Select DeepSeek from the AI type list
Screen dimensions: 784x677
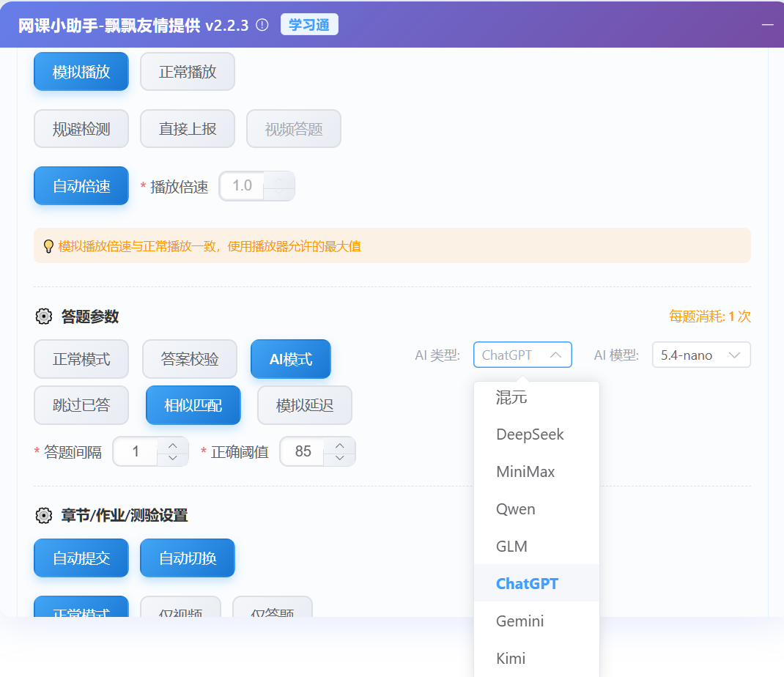(x=530, y=434)
